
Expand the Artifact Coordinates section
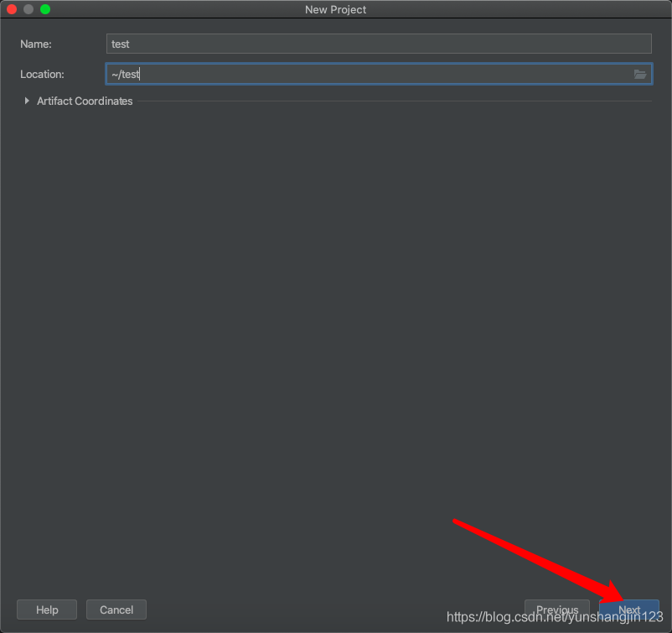click(x=27, y=101)
